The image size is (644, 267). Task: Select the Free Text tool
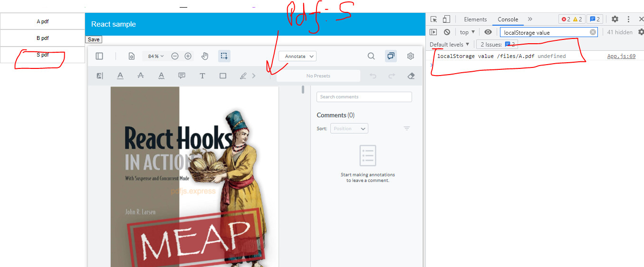[202, 76]
